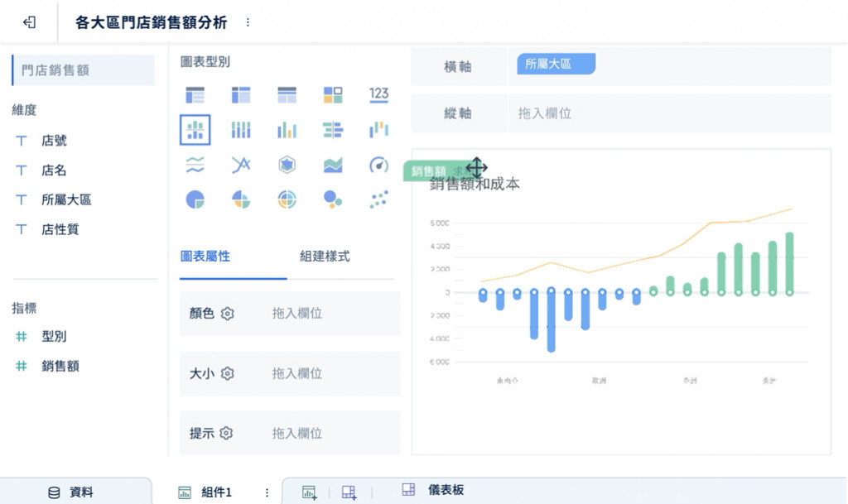Image resolution: width=848 pixels, height=504 pixels.
Task: Click the 指標 section heading
Action: (24, 308)
